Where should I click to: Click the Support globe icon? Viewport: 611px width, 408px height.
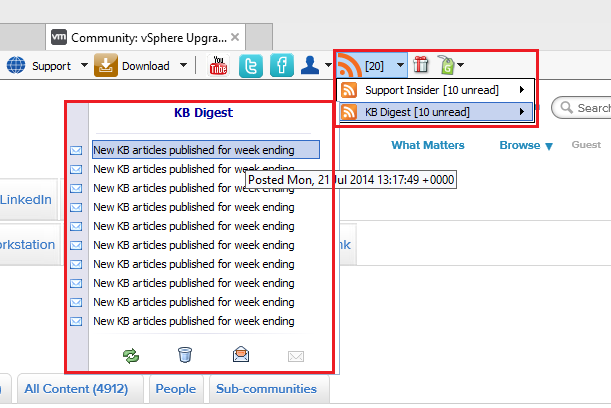(16, 65)
